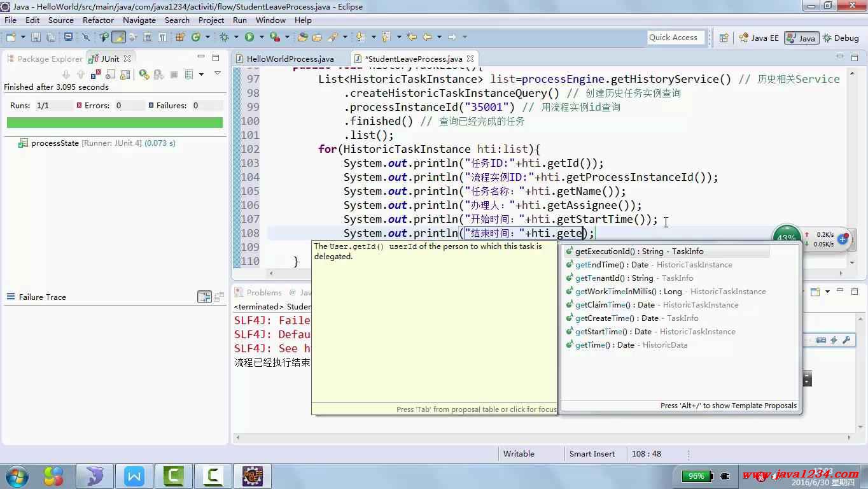The width and height of the screenshot is (868, 489).
Task: Select the HelloWorldProcess.java editor tab
Action: pos(284,59)
